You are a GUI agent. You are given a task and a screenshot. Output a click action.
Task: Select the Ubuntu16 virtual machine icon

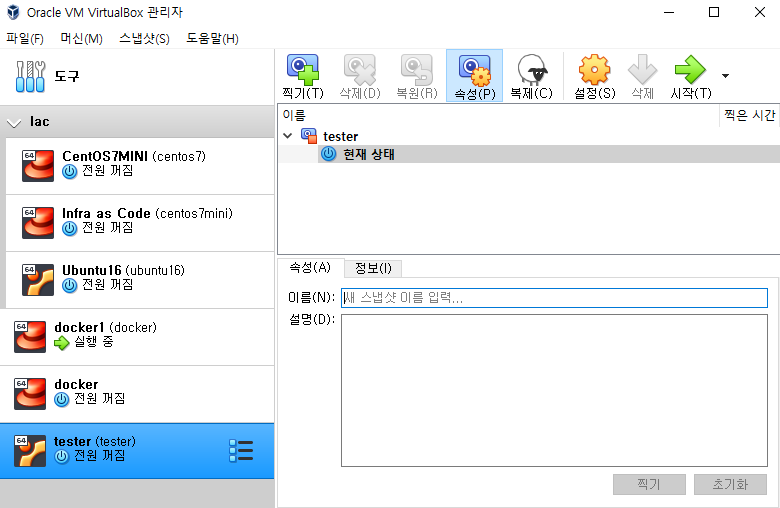tap(38, 280)
